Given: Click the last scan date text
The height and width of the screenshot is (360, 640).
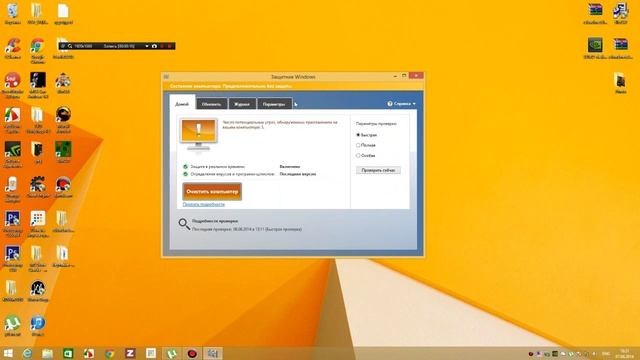Looking at the screenshot, I should point(247,229).
